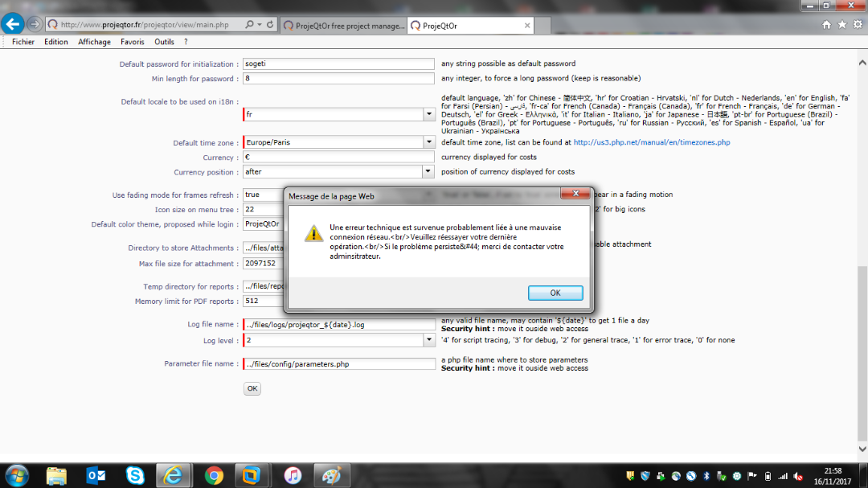This screenshot has width=868, height=488.
Task: Click the Temp directory for reports field
Action: click(264, 286)
